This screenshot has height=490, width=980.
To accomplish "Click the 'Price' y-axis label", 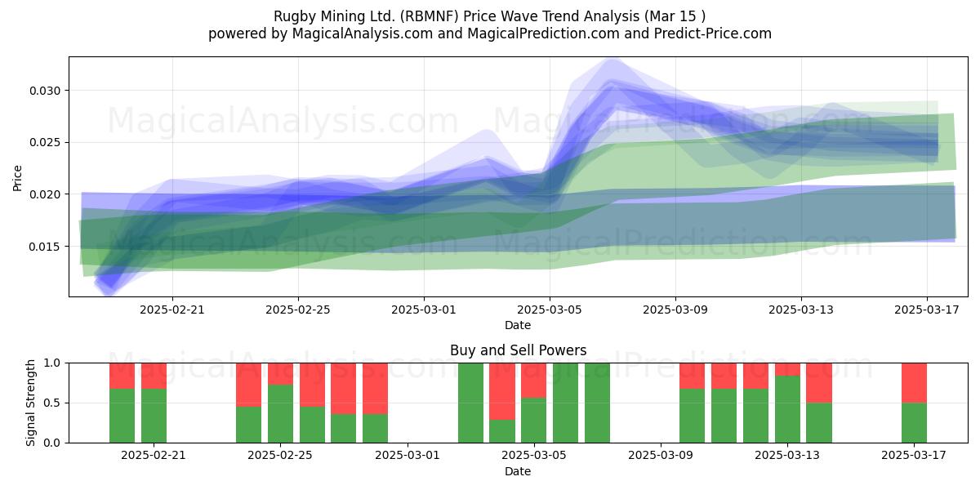I will pyautogui.click(x=18, y=176).
